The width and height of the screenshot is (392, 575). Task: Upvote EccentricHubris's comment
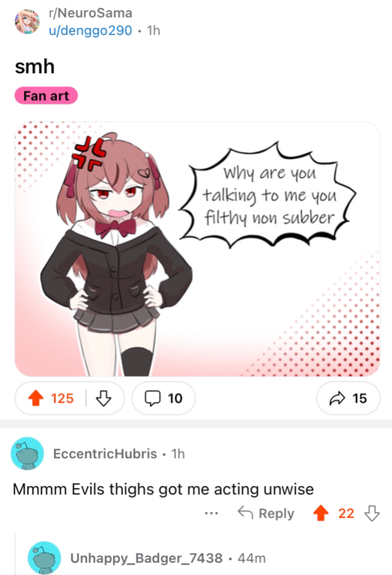tap(321, 513)
